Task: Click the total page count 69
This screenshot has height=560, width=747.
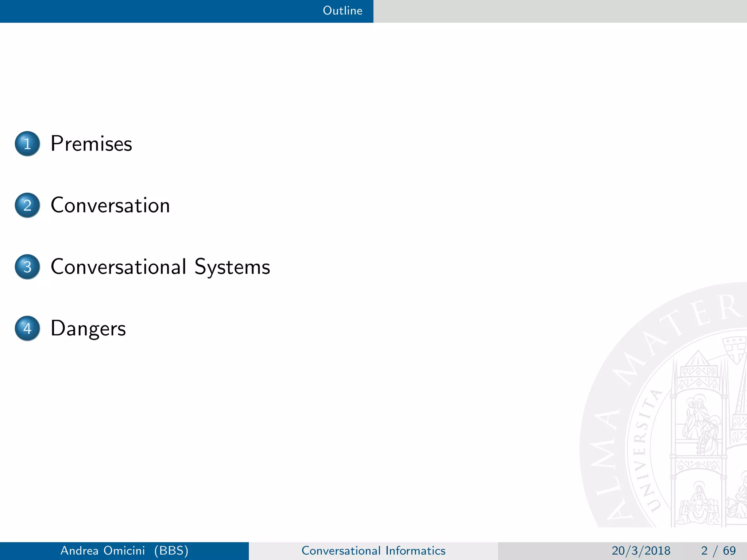Action: [729, 551]
